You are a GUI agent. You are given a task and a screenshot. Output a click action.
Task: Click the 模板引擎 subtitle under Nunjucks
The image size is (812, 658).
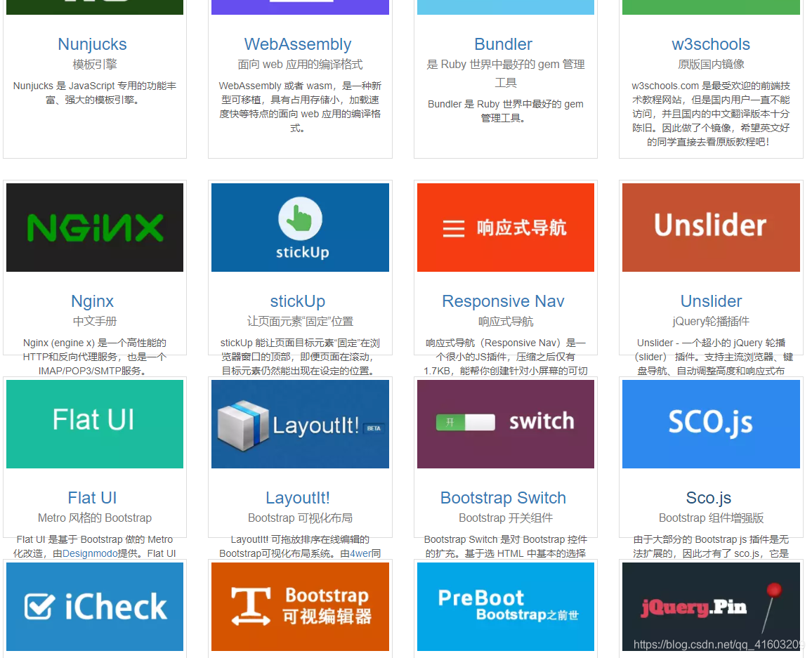click(95, 64)
